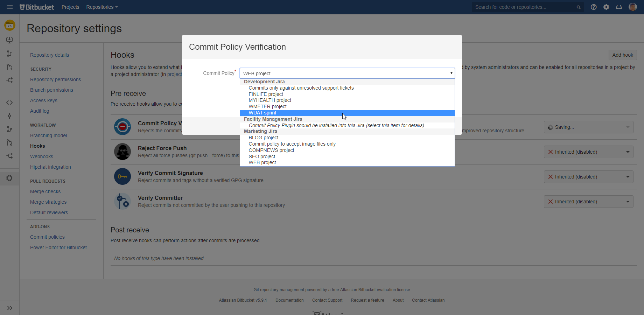Open Verify Committer Inherited dropdown
Screen dimensions: 644x315
click(x=589, y=202)
